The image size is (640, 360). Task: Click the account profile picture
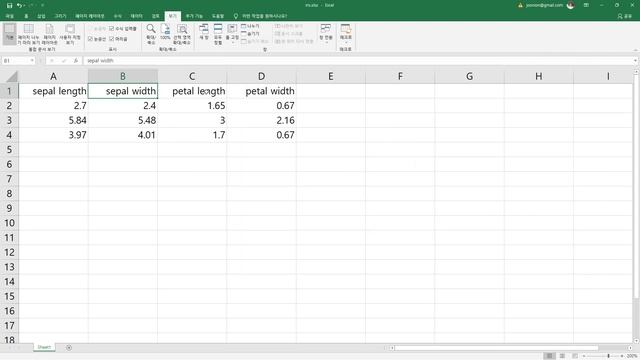coord(571,5)
